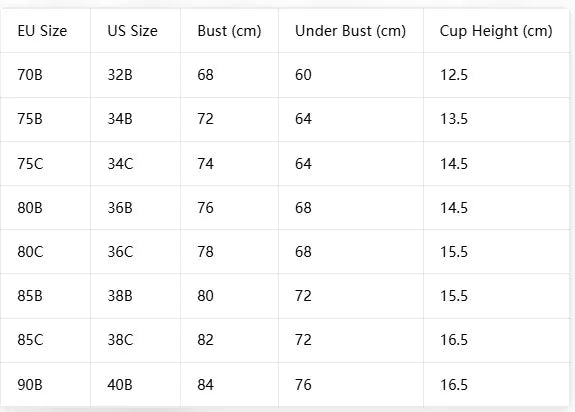Select the Bust (cm) header cell
Screen dimensions: 575x412
click(x=229, y=31)
